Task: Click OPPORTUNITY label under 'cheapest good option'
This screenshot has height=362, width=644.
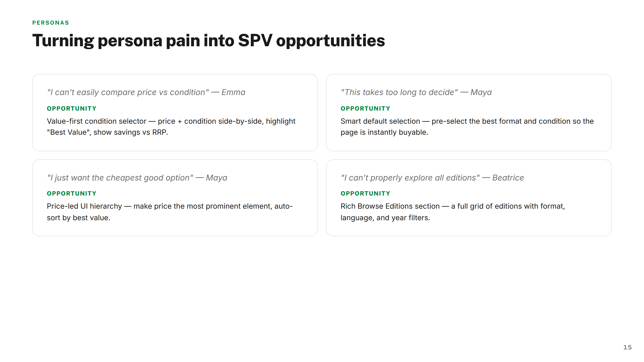Action: [x=72, y=194]
